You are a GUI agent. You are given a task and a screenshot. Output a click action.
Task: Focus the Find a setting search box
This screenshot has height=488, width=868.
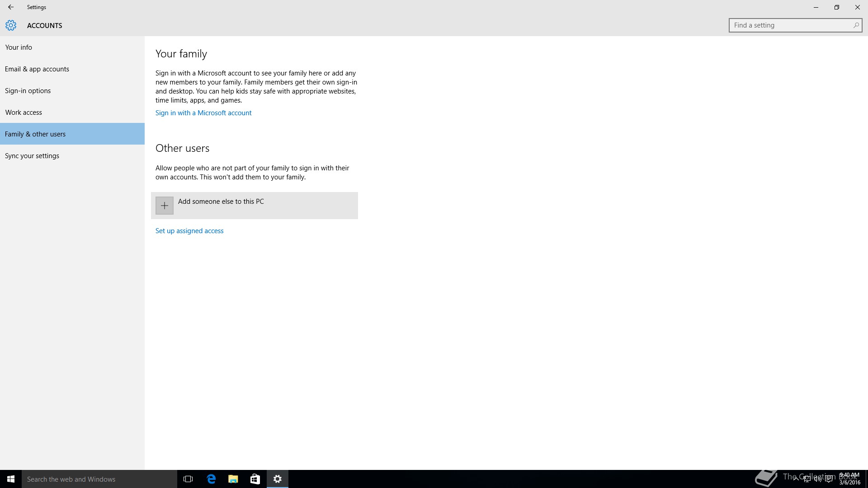[x=795, y=25]
